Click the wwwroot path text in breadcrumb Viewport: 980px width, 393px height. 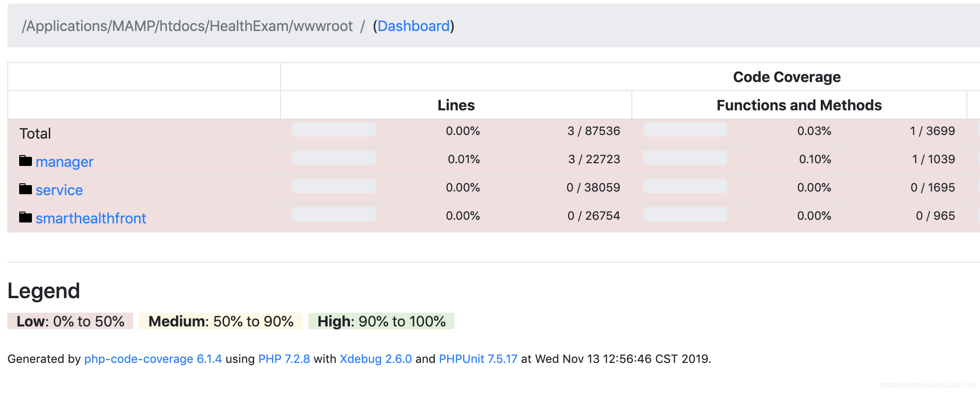click(x=323, y=26)
